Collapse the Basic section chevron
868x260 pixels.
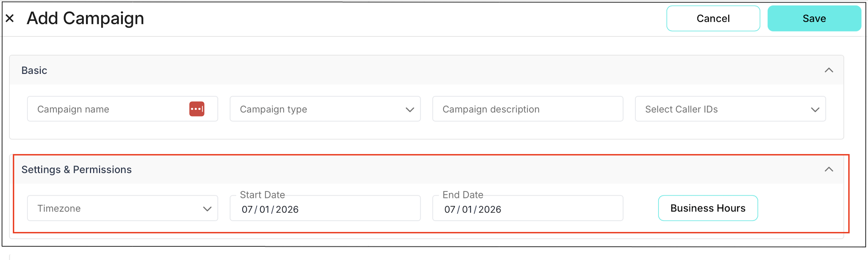click(828, 70)
